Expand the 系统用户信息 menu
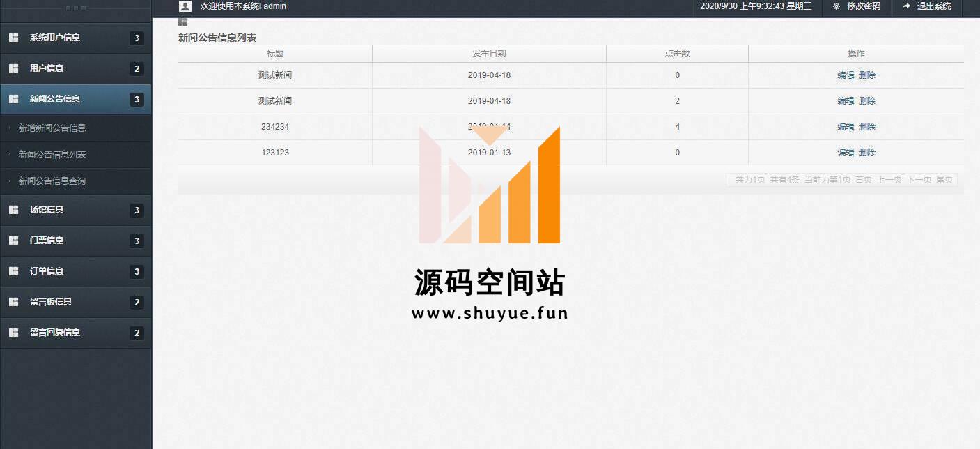Viewport: 980px width, 449px height. pos(75,38)
